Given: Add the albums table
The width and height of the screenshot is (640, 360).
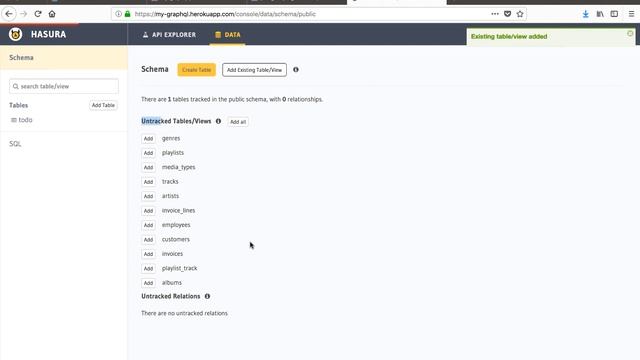Looking at the screenshot, I should point(148,283).
